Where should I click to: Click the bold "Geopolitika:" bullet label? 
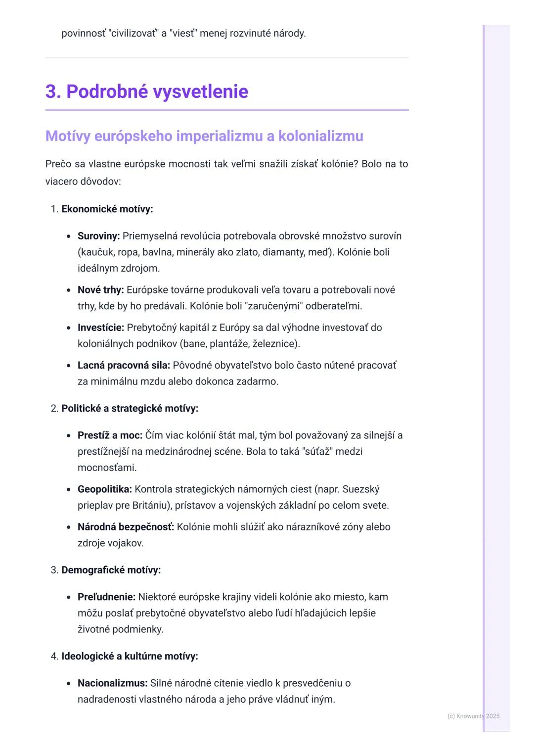click(x=105, y=489)
